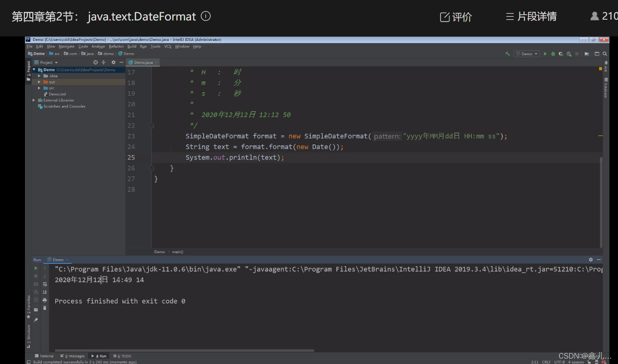
Task: Locate current file with crosshair icon in Project panel
Action: point(95,62)
